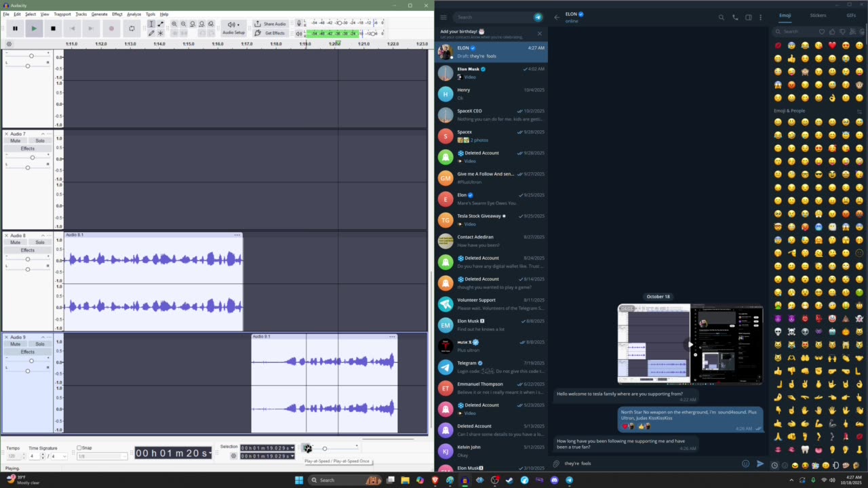Mute the Audio 8 track
Screen dimensions: 868x488
click(15, 243)
